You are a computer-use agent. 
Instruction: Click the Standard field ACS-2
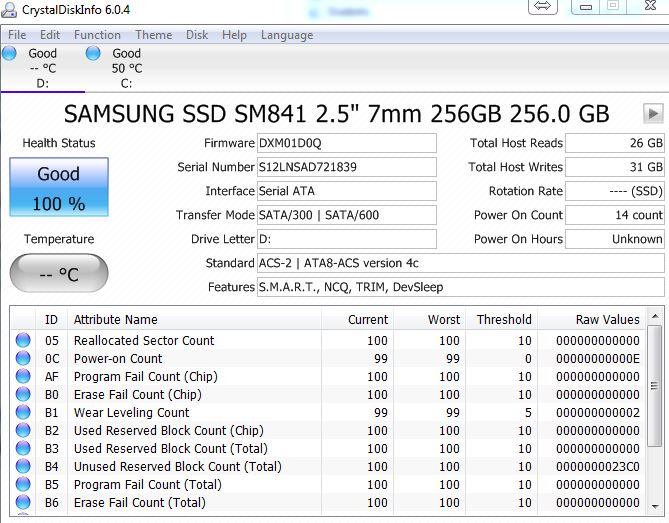pyautogui.click(x=460, y=263)
